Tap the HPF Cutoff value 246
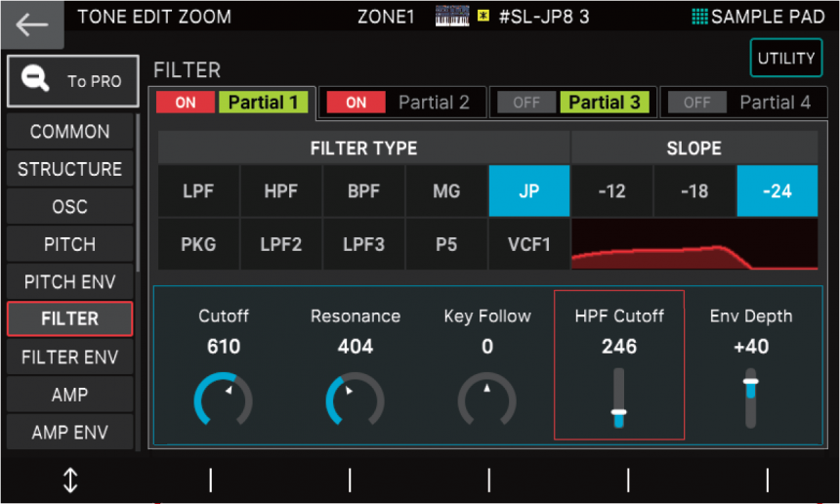 (618, 347)
